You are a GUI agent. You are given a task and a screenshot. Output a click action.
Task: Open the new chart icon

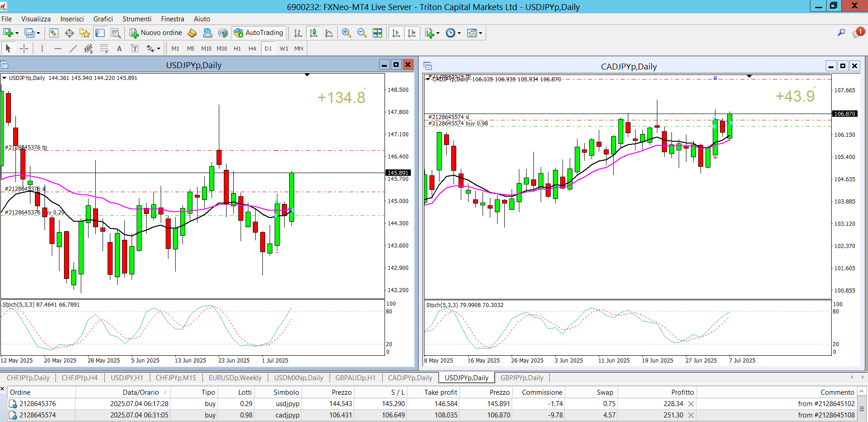(x=8, y=33)
